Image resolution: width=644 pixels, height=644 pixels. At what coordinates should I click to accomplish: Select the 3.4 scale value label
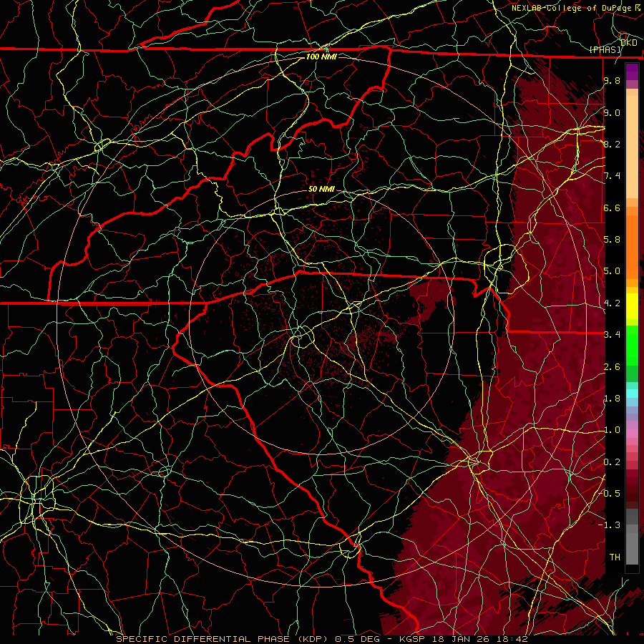click(612, 335)
